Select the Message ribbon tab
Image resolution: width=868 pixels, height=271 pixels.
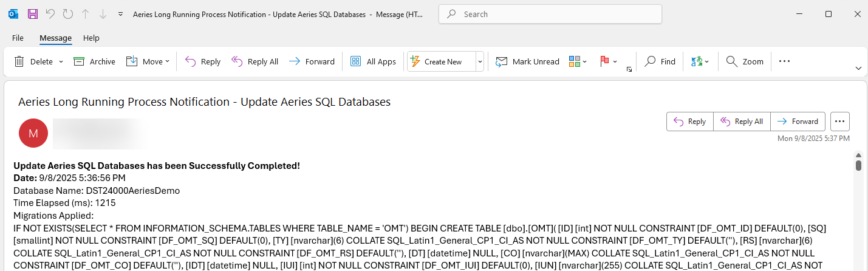[56, 38]
